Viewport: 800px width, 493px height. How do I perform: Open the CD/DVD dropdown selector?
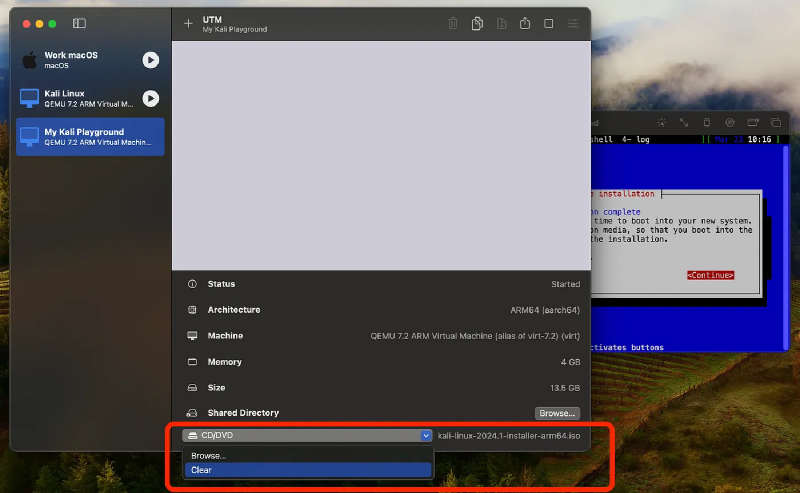coord(307,435)
